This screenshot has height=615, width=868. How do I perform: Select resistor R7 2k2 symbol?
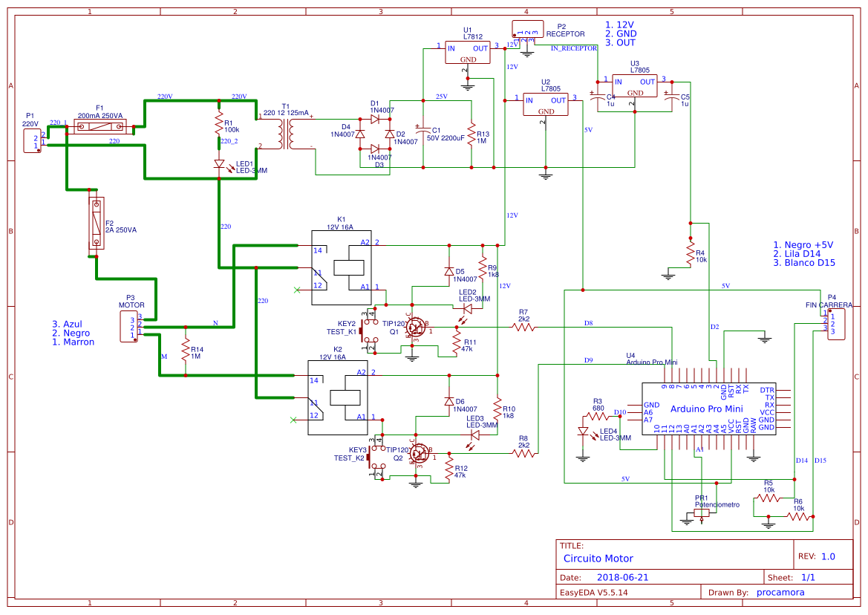(523, 327)
